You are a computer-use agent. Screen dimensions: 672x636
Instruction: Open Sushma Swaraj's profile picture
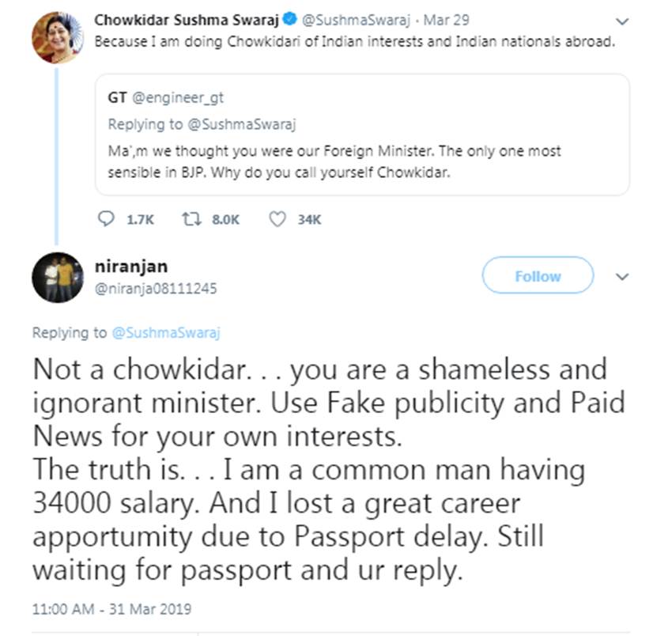coord(56,38)
